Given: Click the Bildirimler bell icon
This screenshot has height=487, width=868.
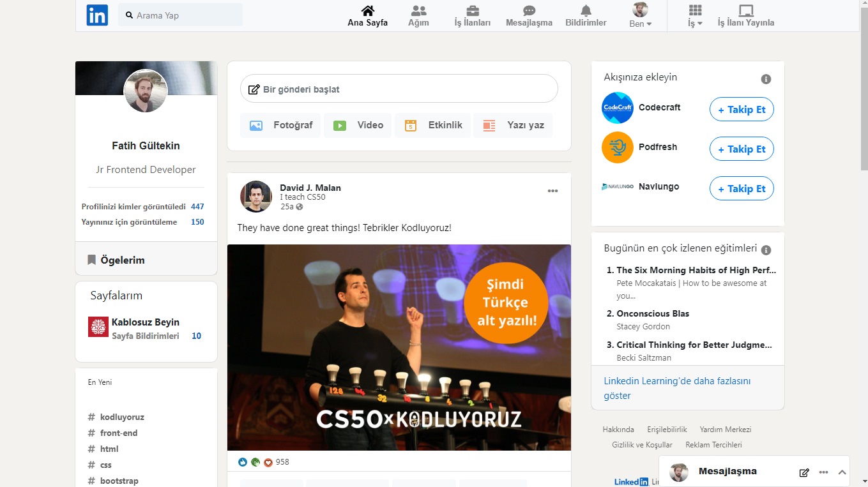Looking at the screenshot, I should click(x=585, y=11).
